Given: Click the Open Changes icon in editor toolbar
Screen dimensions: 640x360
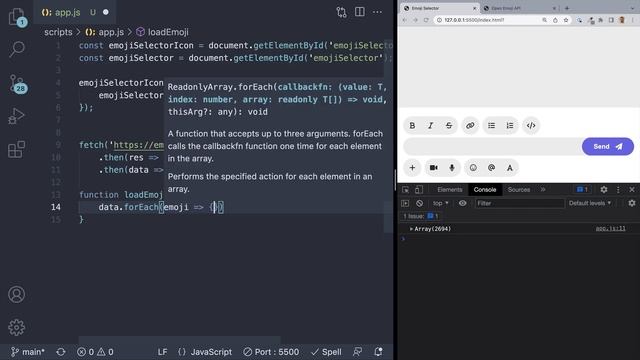Looking at the screenshot, I should coord(341,12).
